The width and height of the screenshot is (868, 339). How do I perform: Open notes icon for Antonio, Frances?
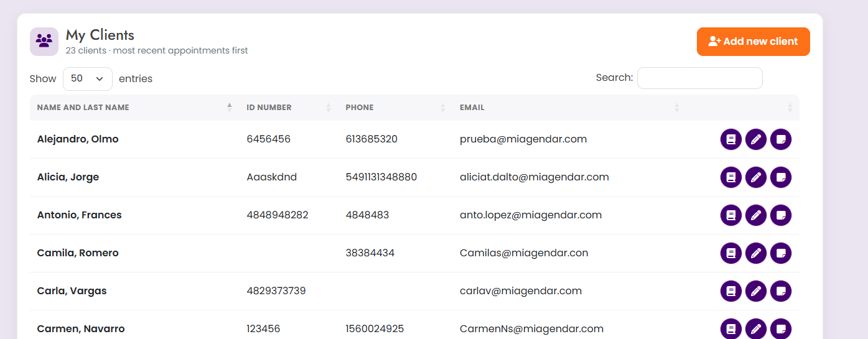click(781, 215)
